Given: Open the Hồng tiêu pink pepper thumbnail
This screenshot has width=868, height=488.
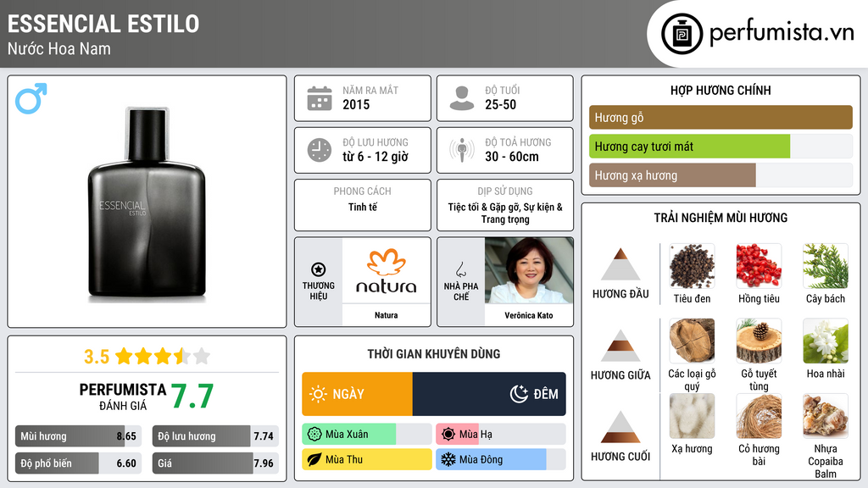Looking at the screenshot, I should (x=759, y=266).
